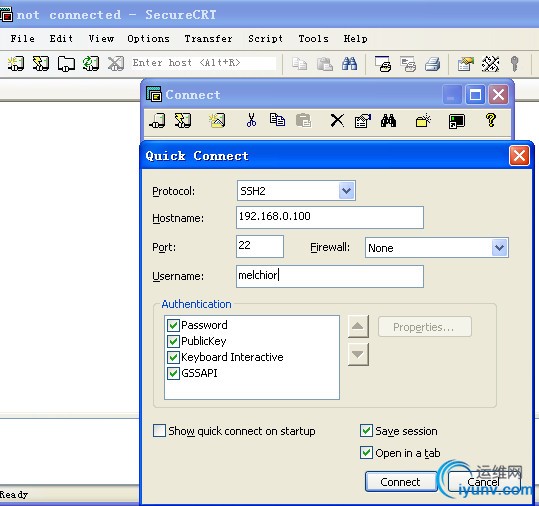Click the Paste icon in main toolbar

click(x=324, y=64)
